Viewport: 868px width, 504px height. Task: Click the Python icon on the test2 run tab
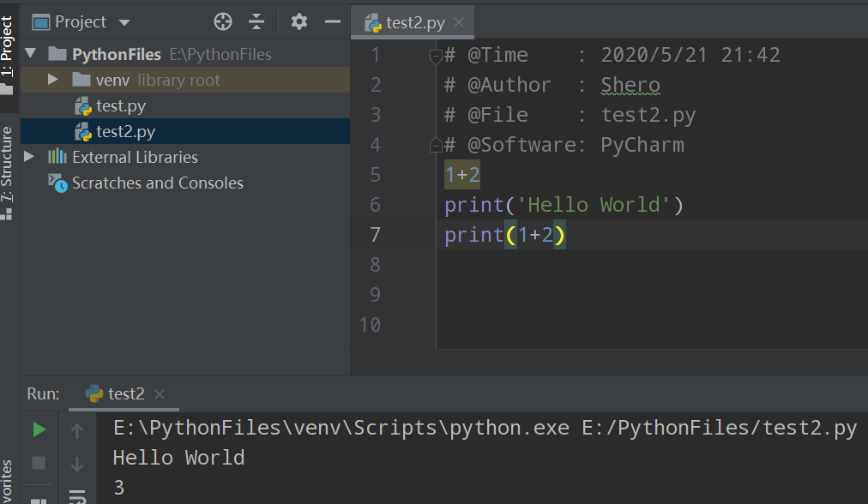94,393
